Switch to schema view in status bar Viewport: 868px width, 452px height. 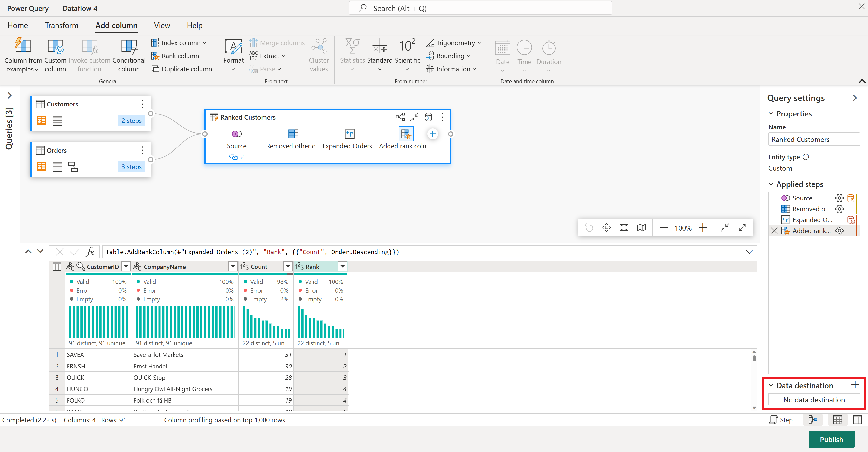(x=857, y=420)
